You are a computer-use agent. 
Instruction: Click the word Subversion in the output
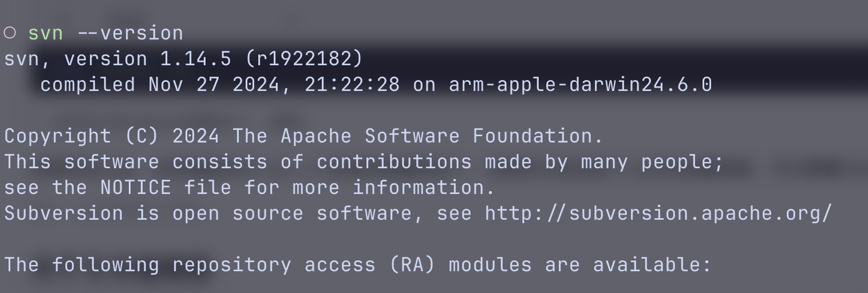point(64,213)
